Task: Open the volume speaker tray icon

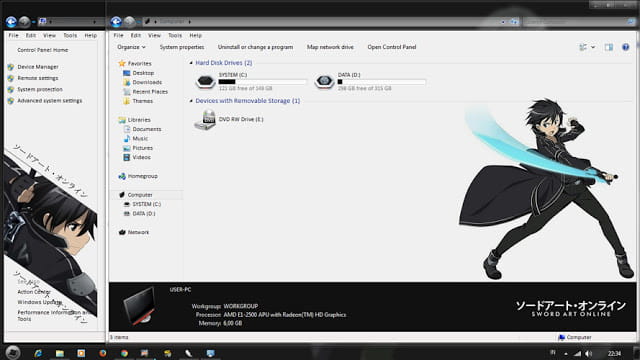Action: (x=588, y=353)
